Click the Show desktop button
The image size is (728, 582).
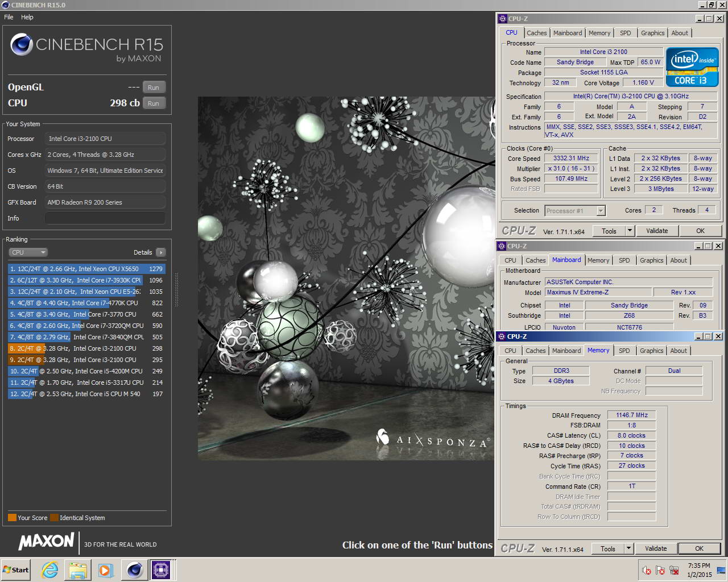coord(722,570)
